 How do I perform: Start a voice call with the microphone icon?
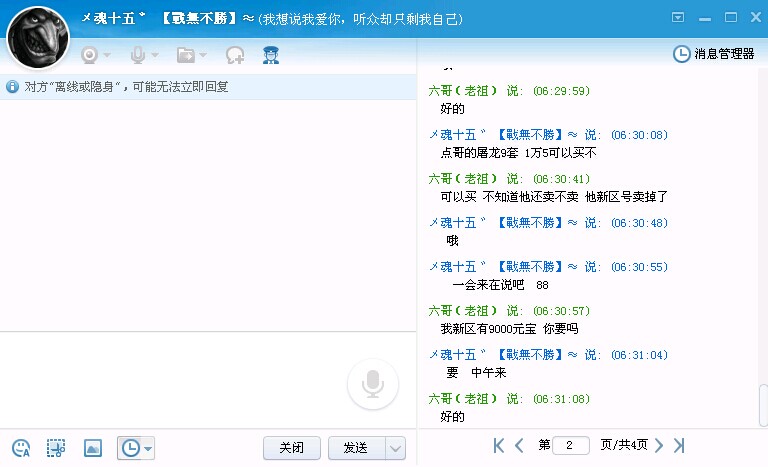click(x=138, y=55)
